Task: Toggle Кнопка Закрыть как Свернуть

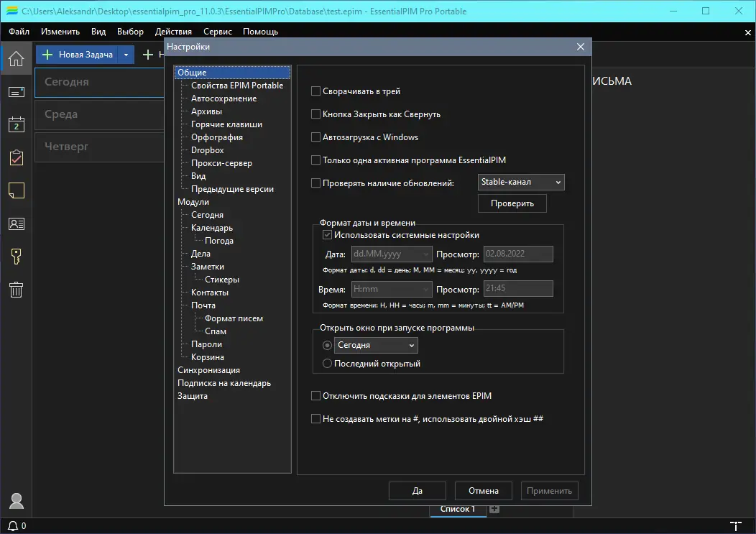Action: pos(315,114)
